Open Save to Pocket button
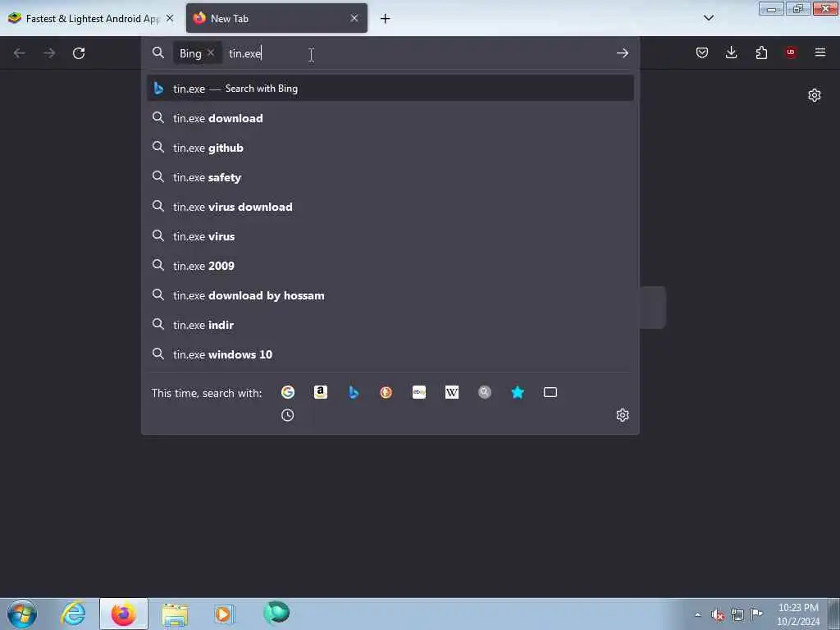This screenshot has height=630, width=840. [702, 52]
